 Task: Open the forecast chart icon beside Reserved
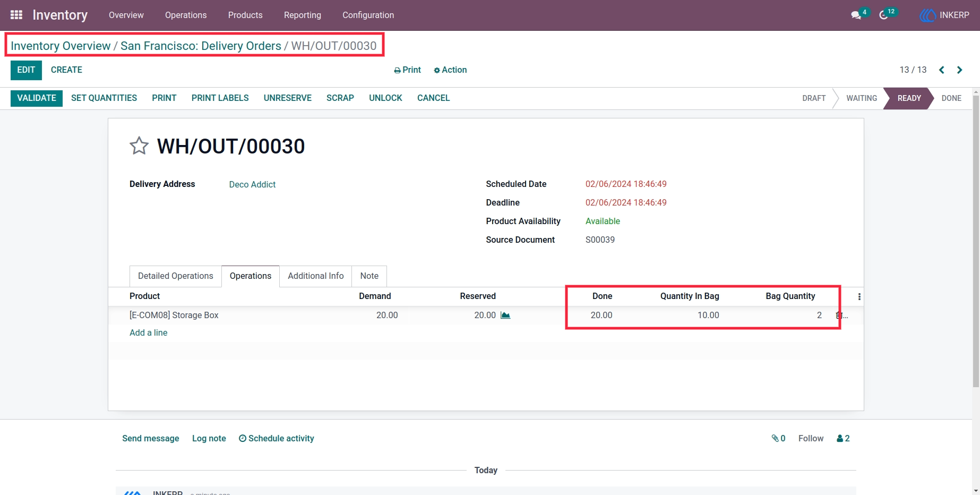click(505, 315)
